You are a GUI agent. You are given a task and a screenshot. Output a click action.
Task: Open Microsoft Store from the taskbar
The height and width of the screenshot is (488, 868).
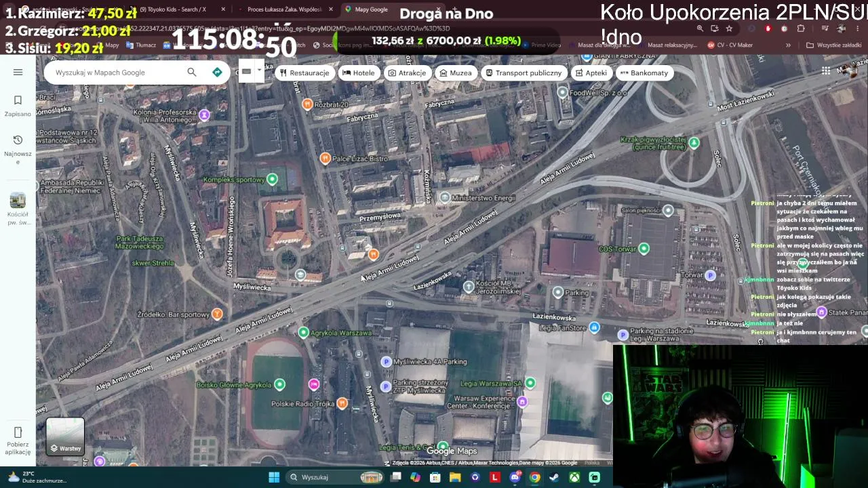click(435, 477)
